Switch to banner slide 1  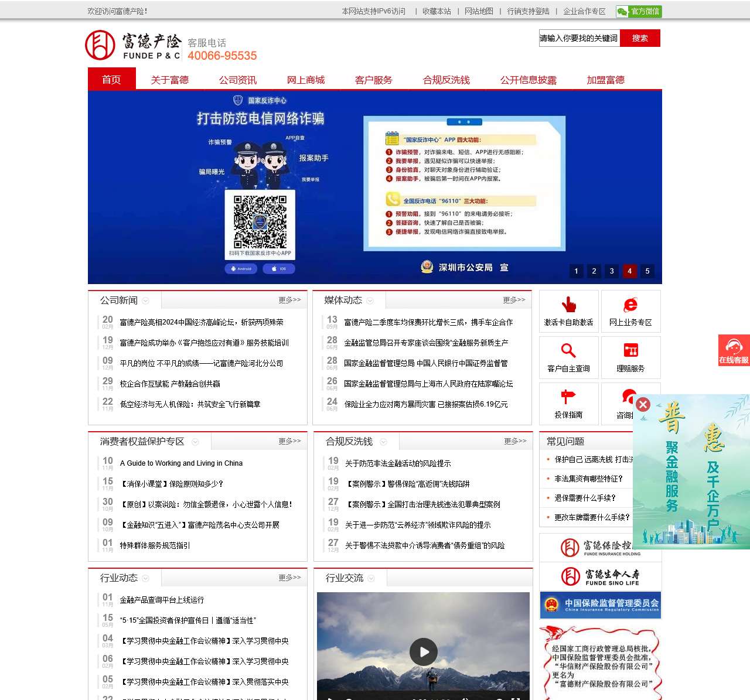576,271
